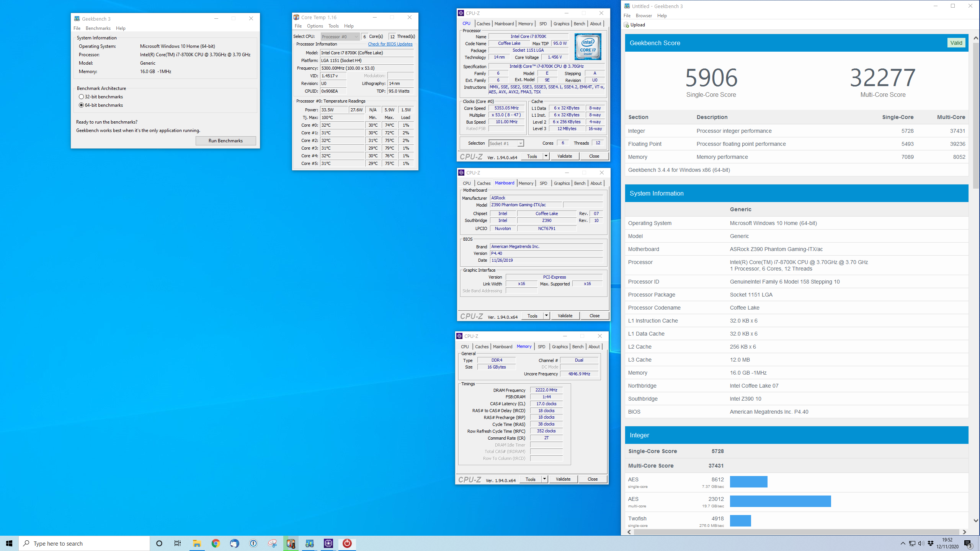
Task: Click the 5906 single-core score
Action: coord(711,78)
